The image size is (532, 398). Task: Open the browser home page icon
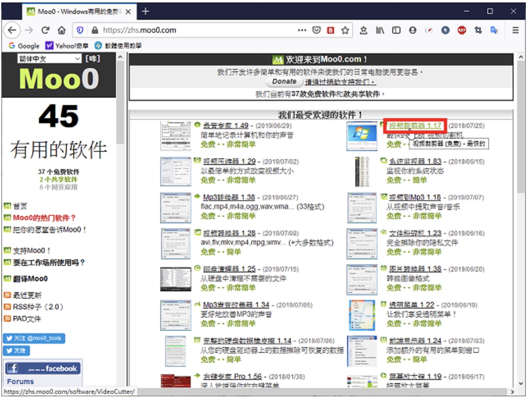[x=61, y=30]
